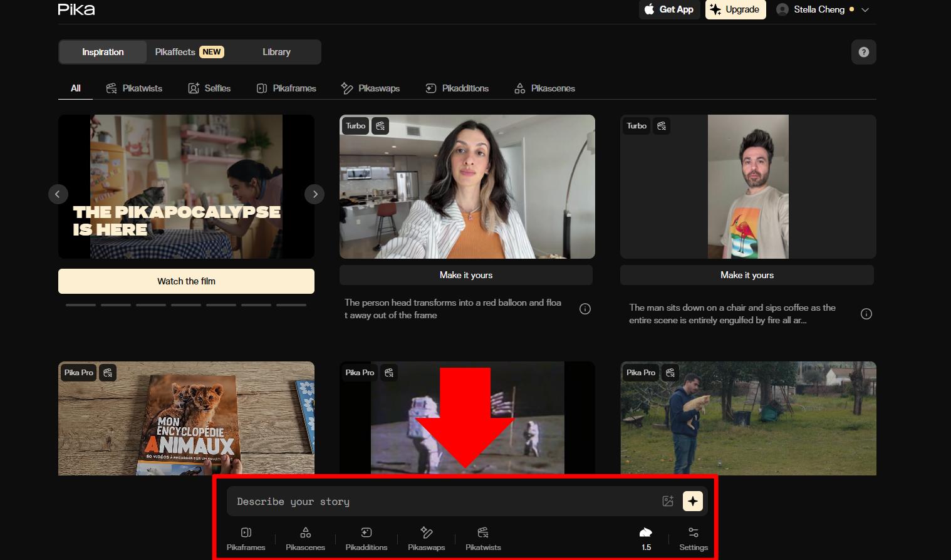The width and height of the screenshot is (951, 560).
Task: Open the 1.5 model selector
Action: coord(646,539)
